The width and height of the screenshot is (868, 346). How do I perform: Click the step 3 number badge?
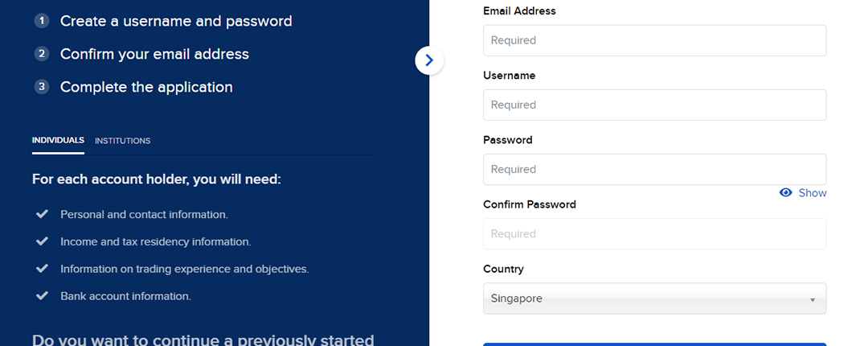tap(42, 86)
